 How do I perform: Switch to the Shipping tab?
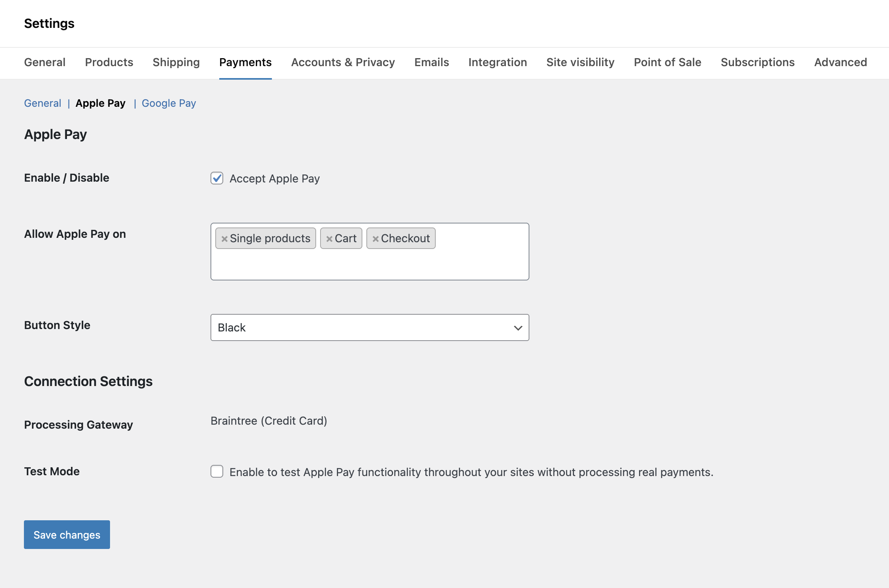pos(176,62)
